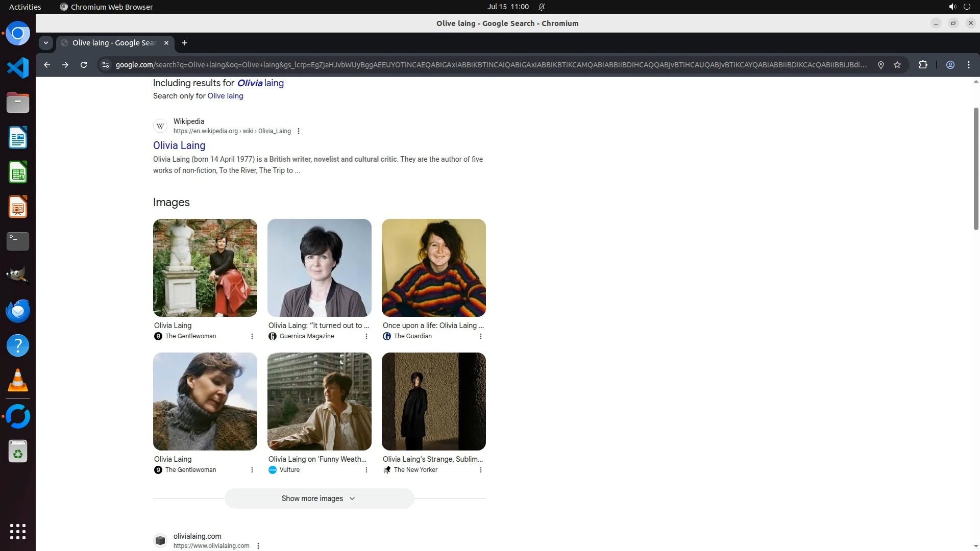Open Chromium three-dot main menu

(968, 65)
